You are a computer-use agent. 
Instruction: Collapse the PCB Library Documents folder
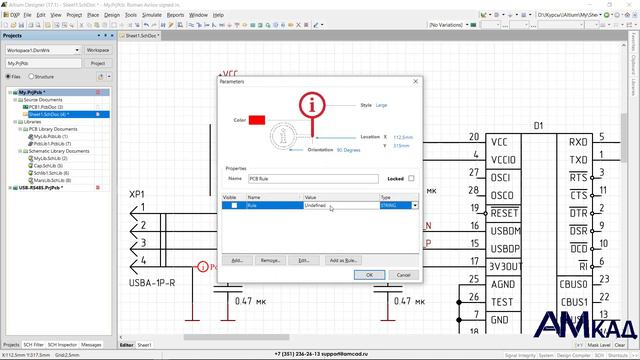click(x=20, y=129)
